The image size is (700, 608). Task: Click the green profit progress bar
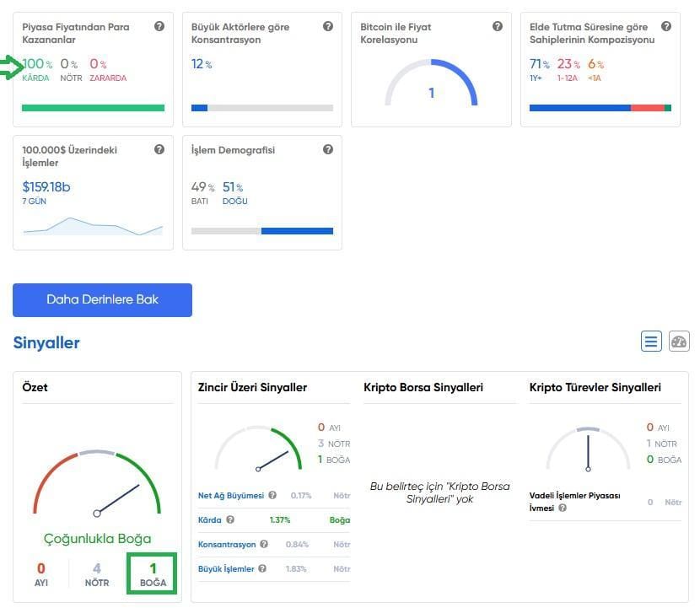93,108
